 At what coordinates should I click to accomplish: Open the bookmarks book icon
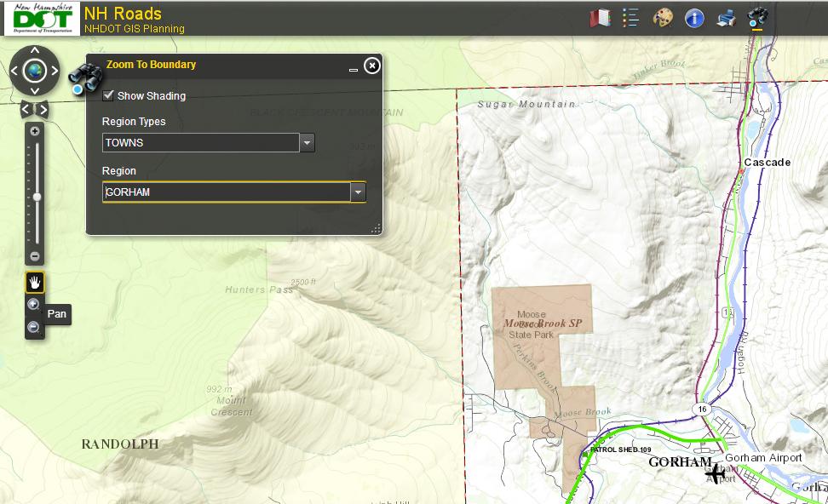click(600, 19)
